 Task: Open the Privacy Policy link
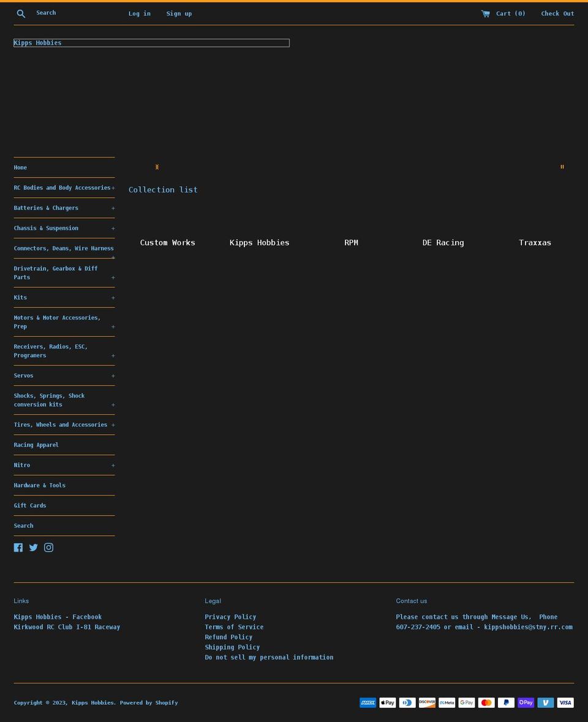[x=230, y=617]
